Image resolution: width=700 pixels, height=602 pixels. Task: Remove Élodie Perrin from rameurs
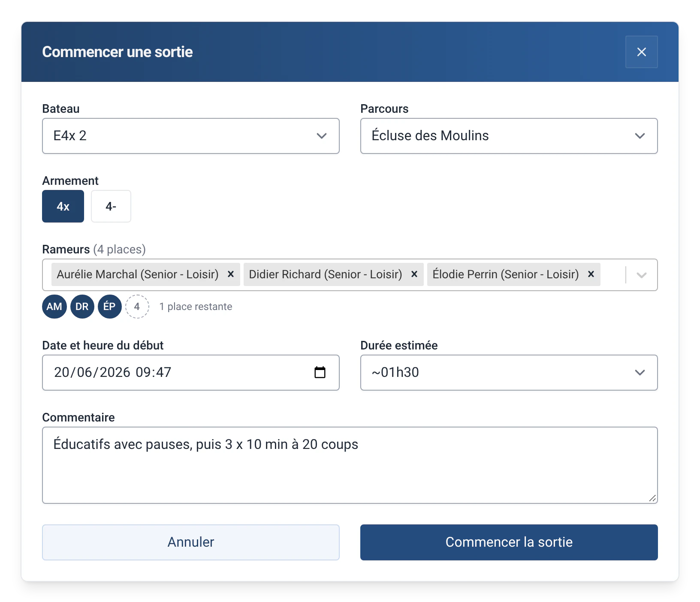click(x=591, y=274)
